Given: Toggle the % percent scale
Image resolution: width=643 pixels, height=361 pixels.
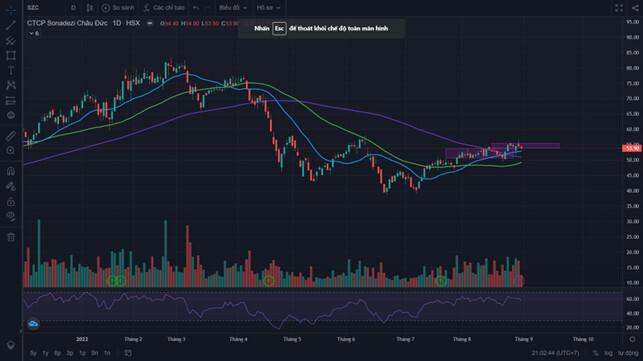Looking at the screenshot, I should (595, 353).
